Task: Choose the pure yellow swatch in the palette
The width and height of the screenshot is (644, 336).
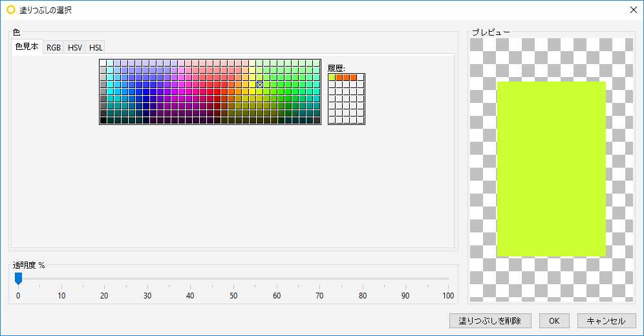Action: (253, 92)
